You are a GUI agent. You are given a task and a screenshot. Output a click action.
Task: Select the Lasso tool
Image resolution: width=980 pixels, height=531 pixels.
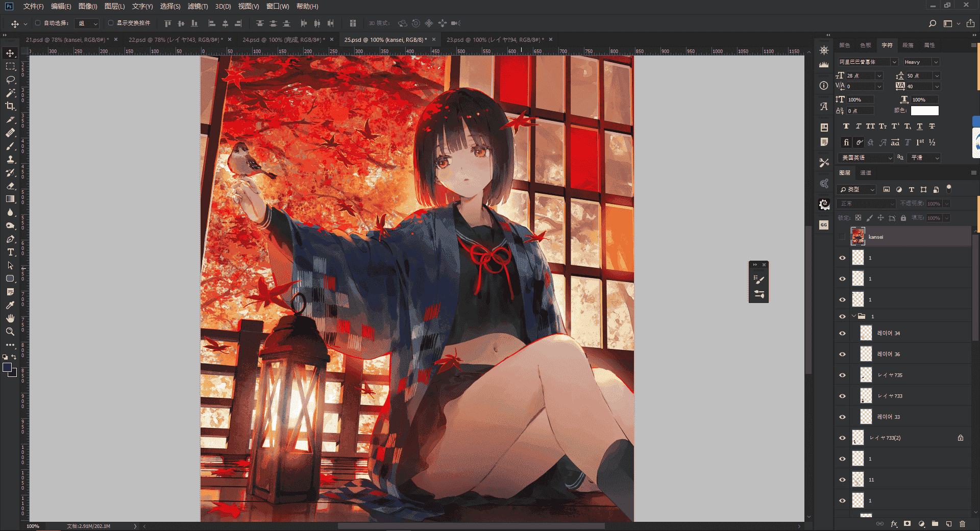tap(10, 80)
